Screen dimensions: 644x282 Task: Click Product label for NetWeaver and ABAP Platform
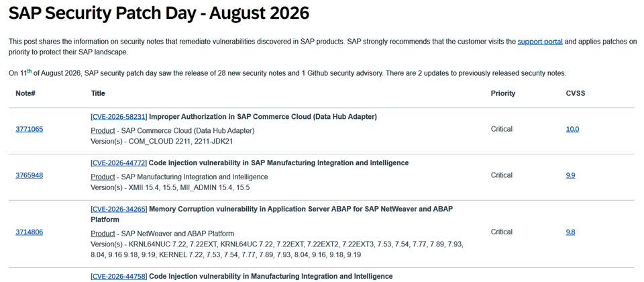[x=103, y=234]
